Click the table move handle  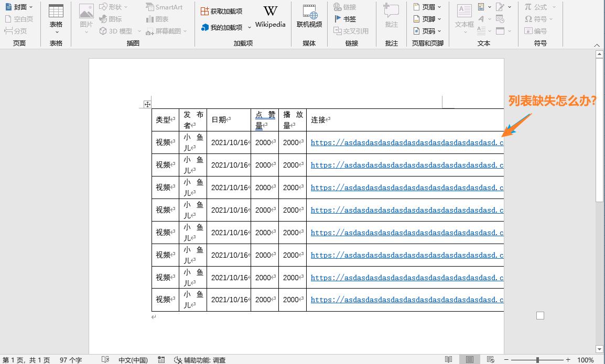point(147,104)
